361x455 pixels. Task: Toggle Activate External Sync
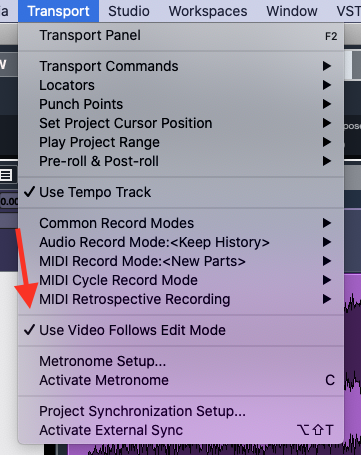[181, 430]
